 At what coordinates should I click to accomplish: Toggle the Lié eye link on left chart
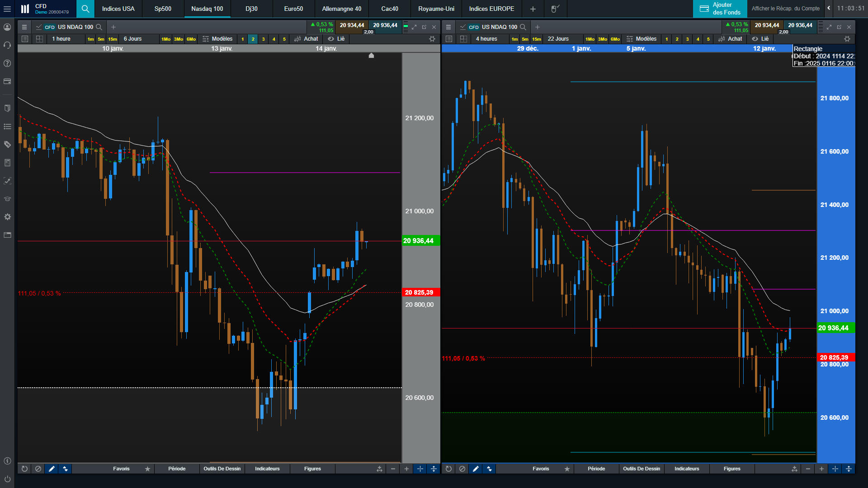[x=336, y=39]
